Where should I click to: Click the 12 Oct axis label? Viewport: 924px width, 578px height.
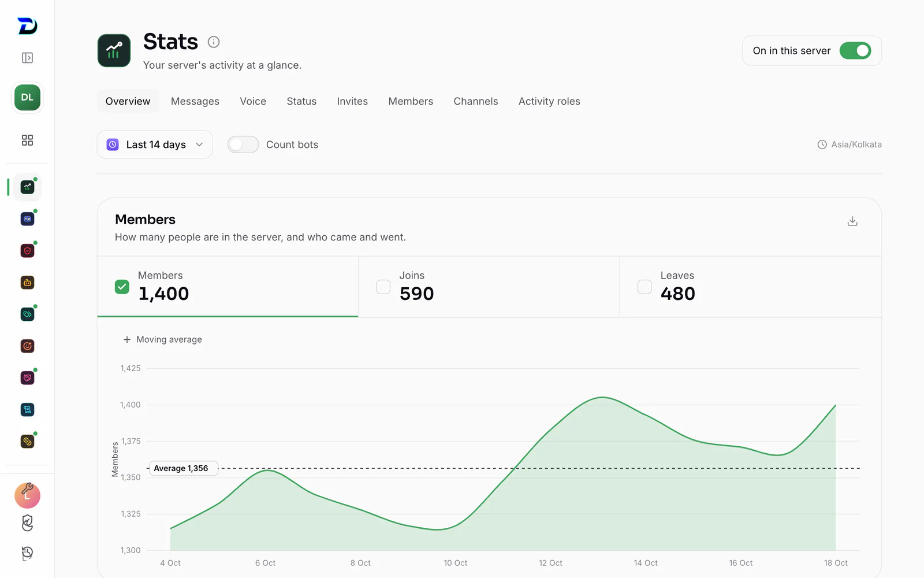550,563
